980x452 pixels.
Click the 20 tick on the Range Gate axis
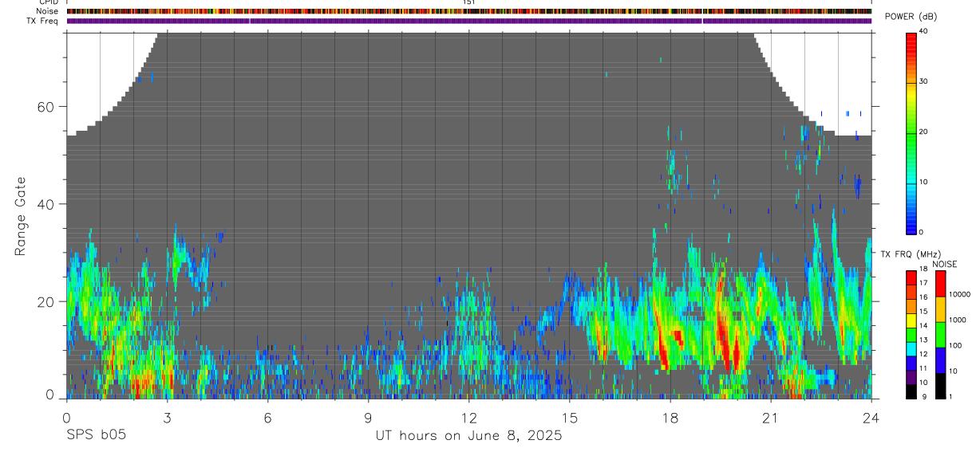point(47,301)
